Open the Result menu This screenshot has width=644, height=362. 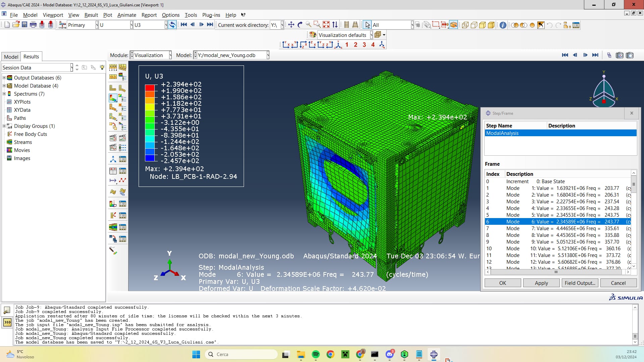pyautogui.click(x=91, y=15)
